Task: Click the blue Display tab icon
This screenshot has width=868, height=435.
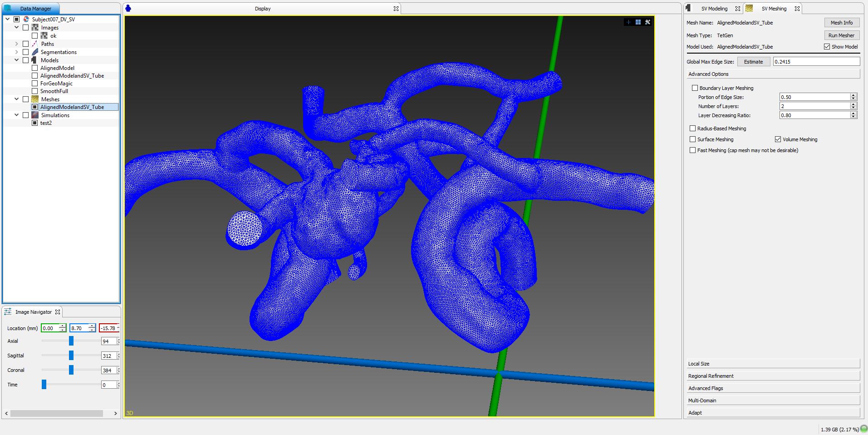Action: click(x=128, y=8)
